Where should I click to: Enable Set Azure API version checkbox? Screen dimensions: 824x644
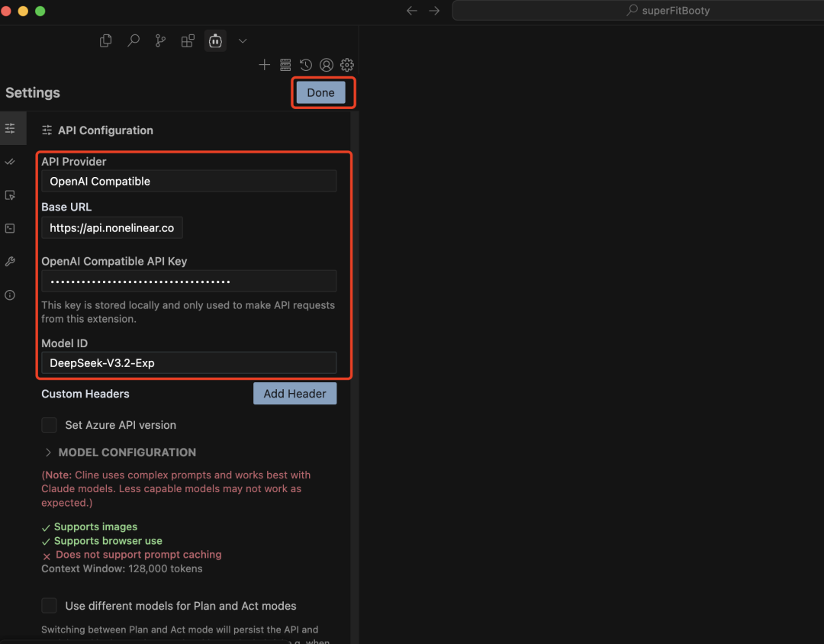click(x=50, y=425)
